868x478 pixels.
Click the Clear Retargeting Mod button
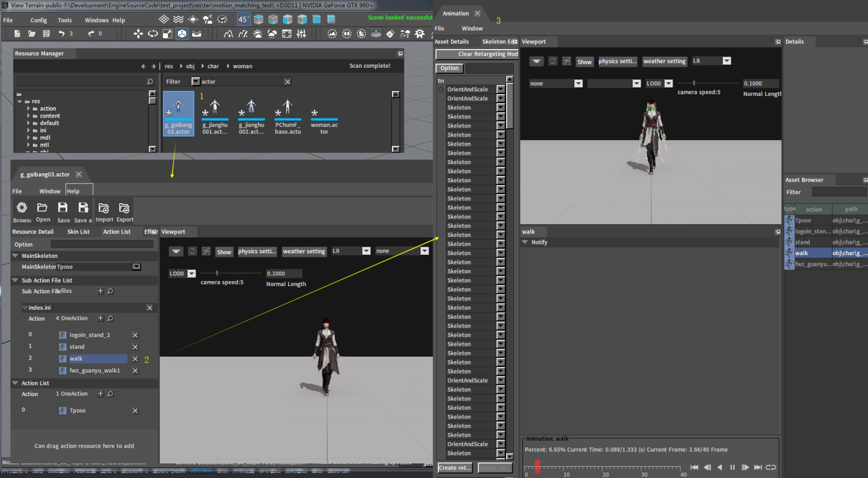(477, 54)
